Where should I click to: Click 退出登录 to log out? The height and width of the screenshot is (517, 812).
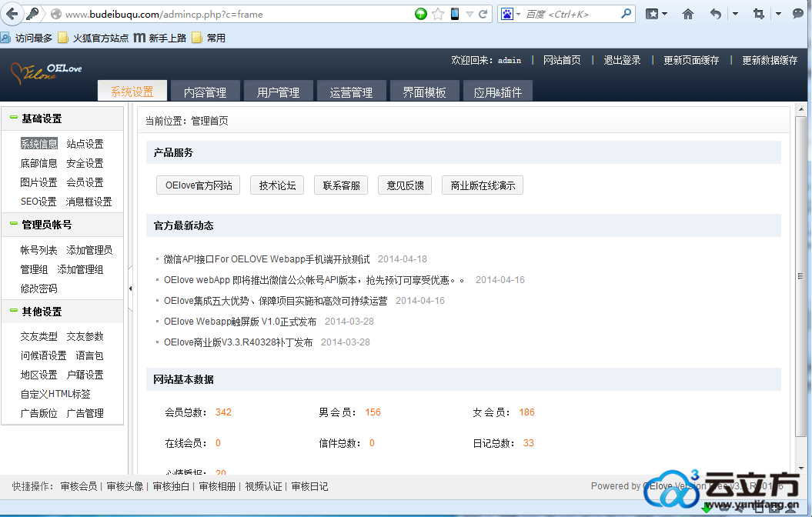[622, 60]
